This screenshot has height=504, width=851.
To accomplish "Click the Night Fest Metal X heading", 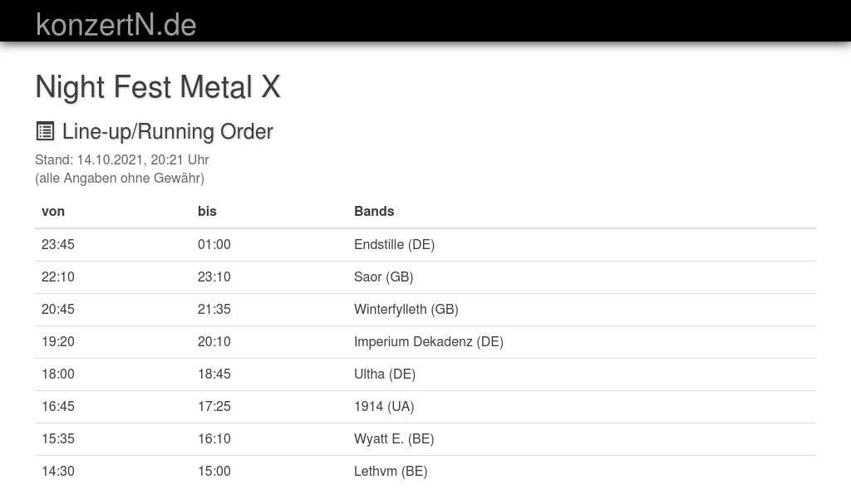I will click(158, 87).
